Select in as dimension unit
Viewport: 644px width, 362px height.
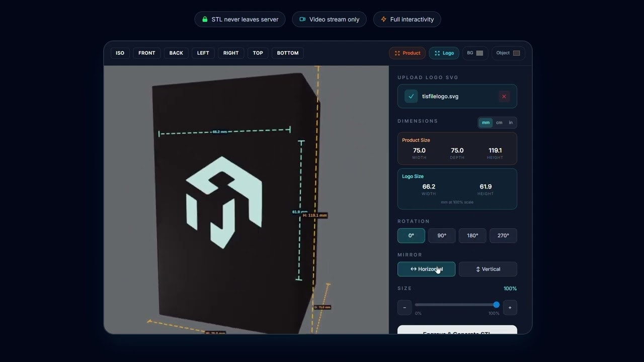pyautogui.click(x=511, y=123)
